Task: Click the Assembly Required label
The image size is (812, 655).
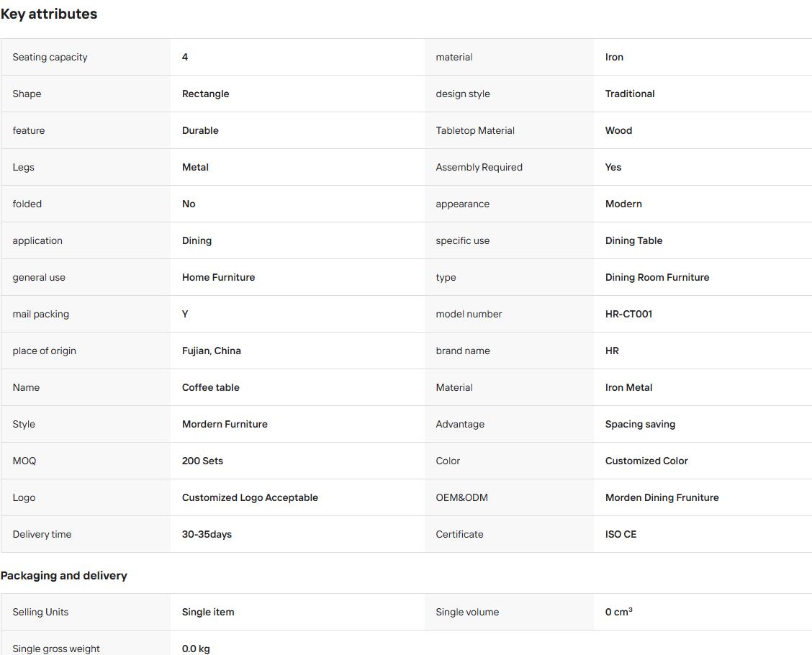Action: click(x=479, y=167)
